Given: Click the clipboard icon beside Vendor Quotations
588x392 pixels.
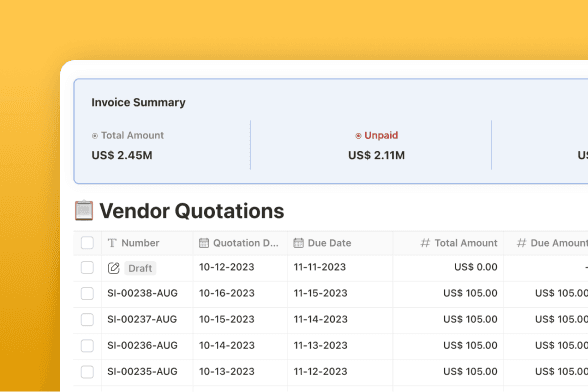Looking at the screenshot, I should (x=84, y=210).
